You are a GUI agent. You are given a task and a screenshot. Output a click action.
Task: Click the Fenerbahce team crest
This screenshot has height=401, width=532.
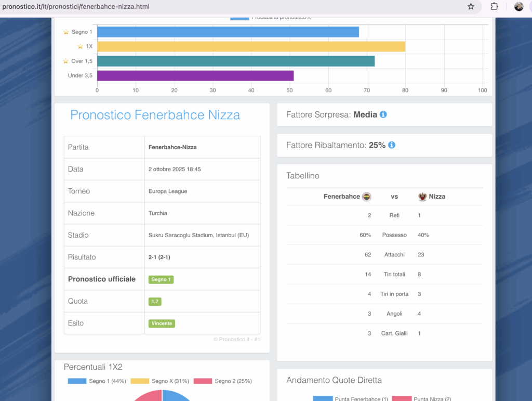tap(367, 197)
